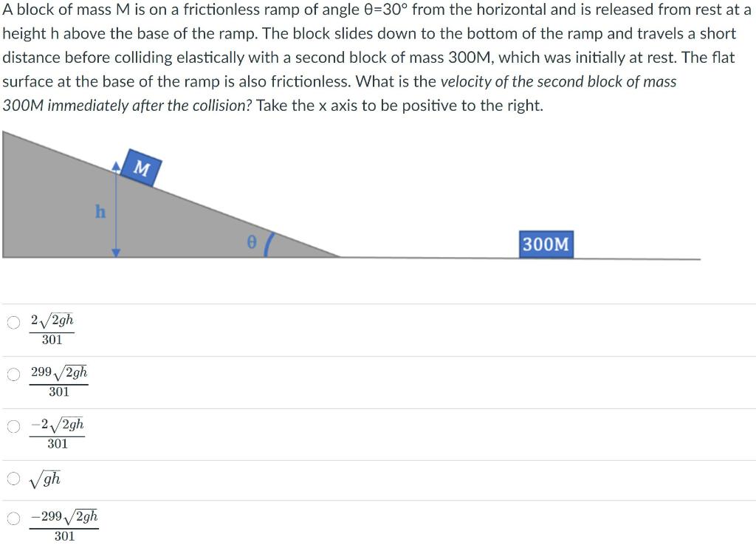Viewport: 756px width, 545px height.
Task: Choose the answer −2√2gh/301
Action: [x=58, y=433]
